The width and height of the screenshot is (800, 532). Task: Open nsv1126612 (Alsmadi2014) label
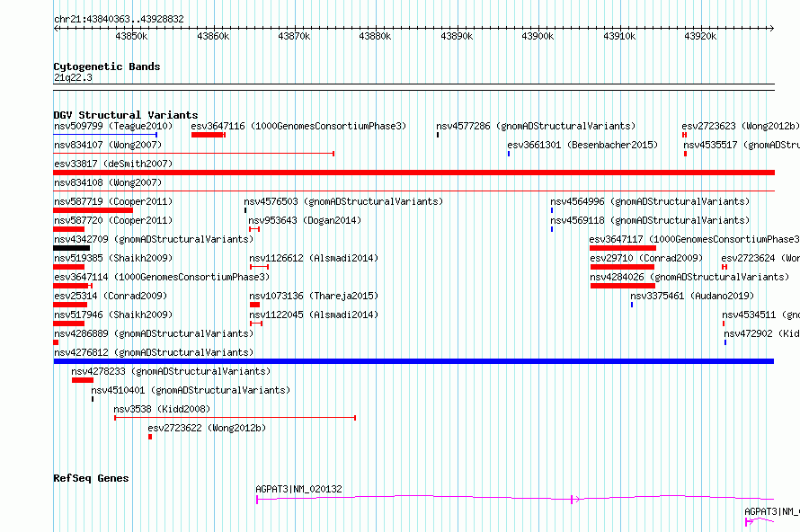[314, 258]
